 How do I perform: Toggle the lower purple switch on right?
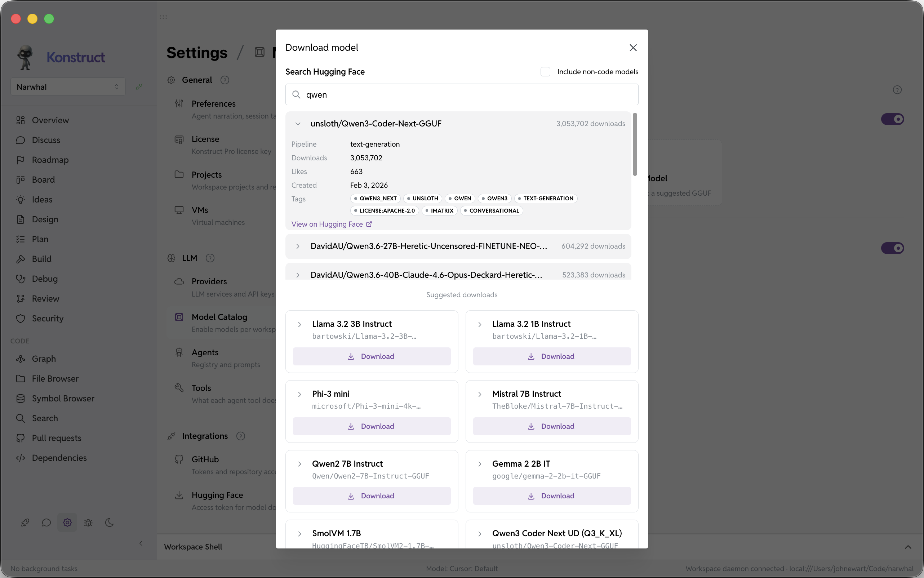point(892,249)
